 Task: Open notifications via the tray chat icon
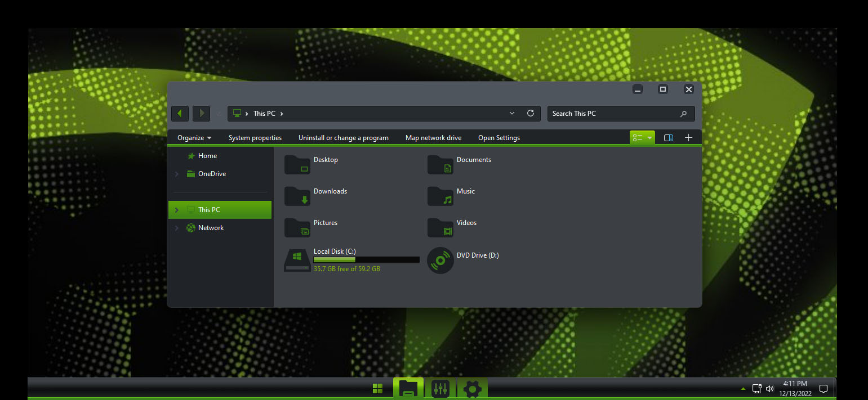(823, 388)
